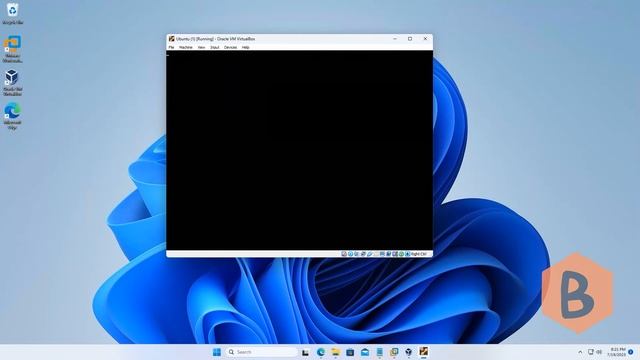The height and width of the screenshot is (360, 640).
Task: Click the display settings status icon
Action: coord(382,254)
